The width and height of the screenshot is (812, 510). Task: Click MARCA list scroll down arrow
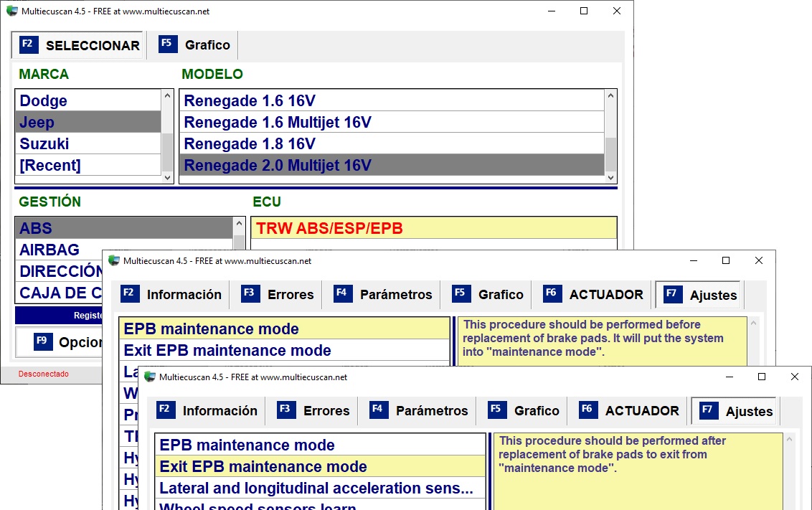coord(167,177)
